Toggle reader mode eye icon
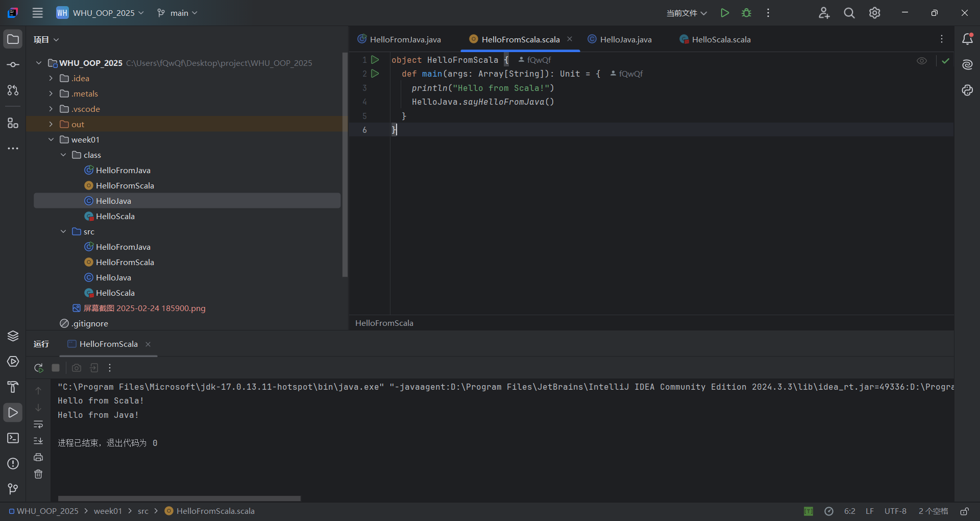Image resolution: width=980 pixels, height=521 pixels. tap(922, 61)
